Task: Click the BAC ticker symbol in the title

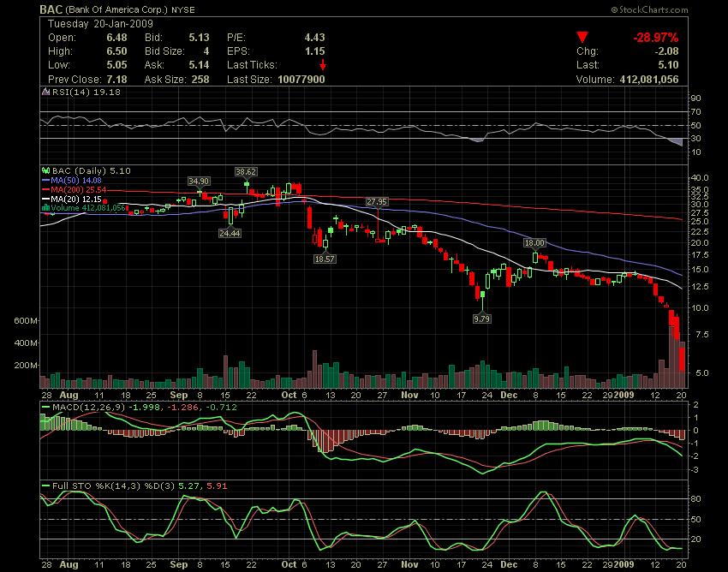Action: click(51, 9)
